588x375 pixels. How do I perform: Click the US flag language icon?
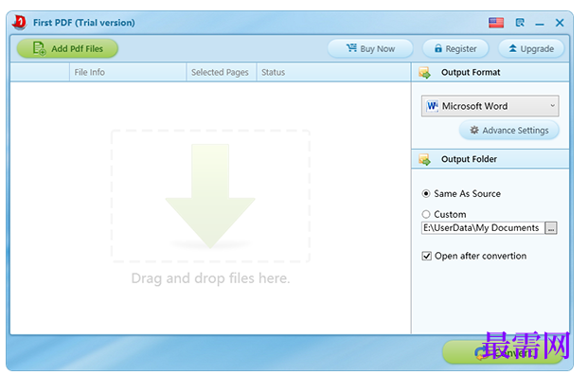click(496, 23)
